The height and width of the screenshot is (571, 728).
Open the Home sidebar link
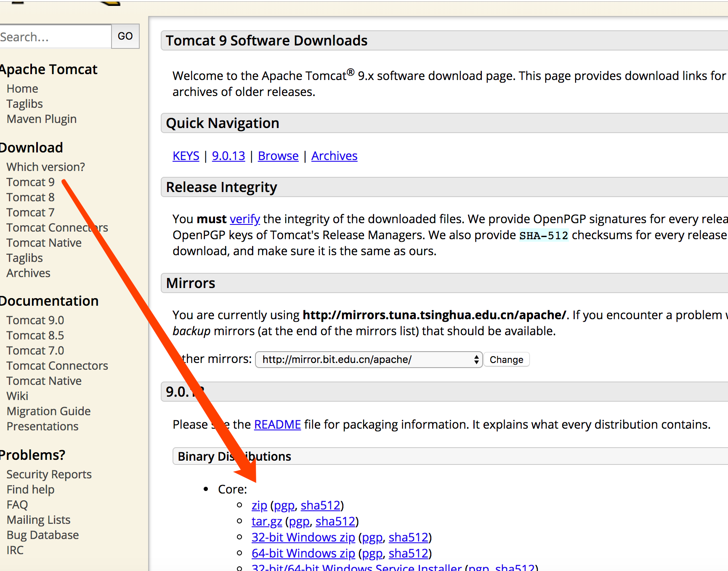(22, 89)
